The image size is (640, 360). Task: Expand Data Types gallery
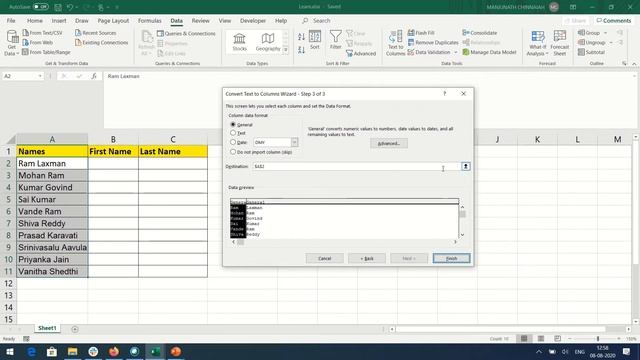click(x=286, y=50)
